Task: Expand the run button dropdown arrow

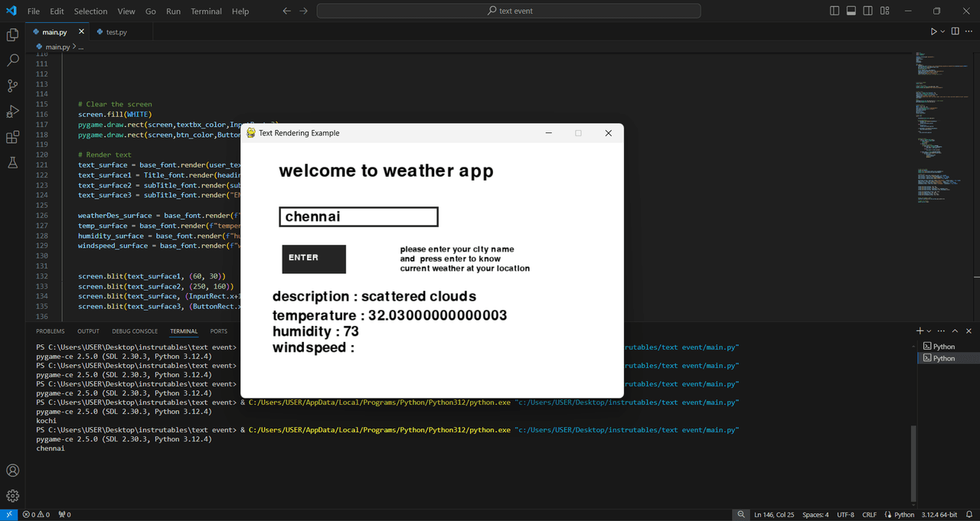Action: coord(942,31)
